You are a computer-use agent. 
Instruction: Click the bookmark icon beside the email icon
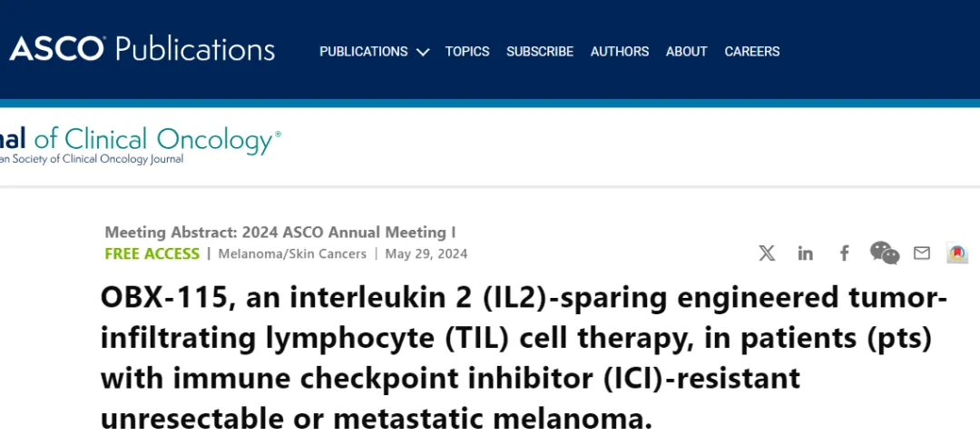point(957,253)
